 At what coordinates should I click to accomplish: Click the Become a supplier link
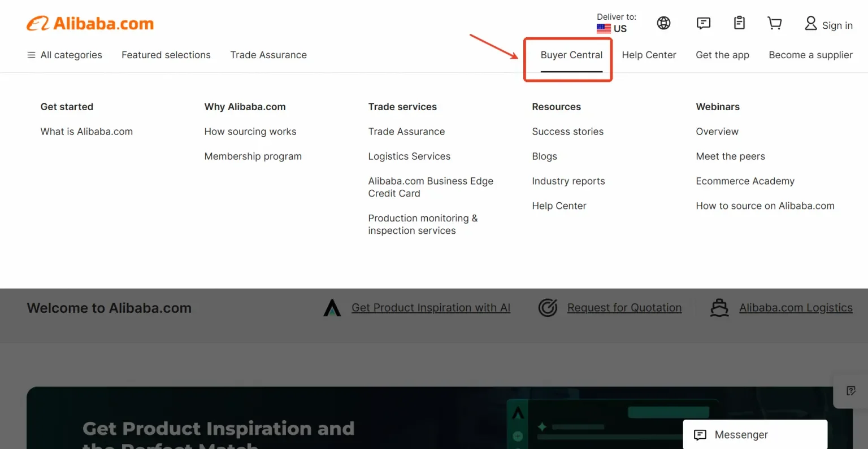coord(810,55)
